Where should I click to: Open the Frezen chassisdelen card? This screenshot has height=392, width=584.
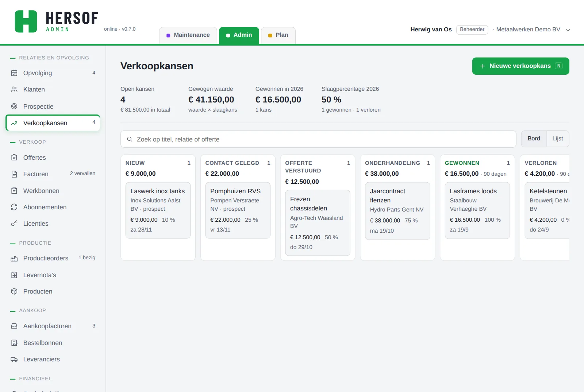tap(318, 223)
